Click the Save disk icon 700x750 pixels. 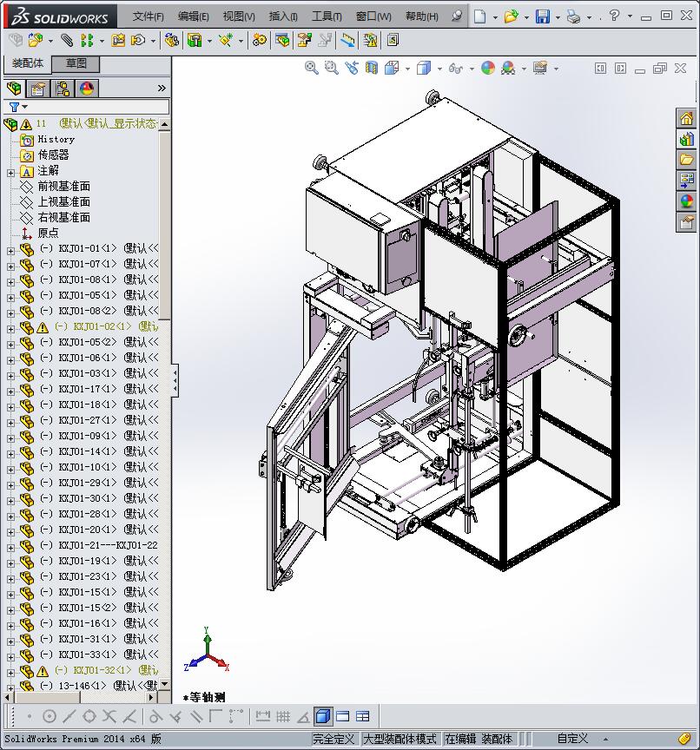pyautogui.click(x=543, y=16)
